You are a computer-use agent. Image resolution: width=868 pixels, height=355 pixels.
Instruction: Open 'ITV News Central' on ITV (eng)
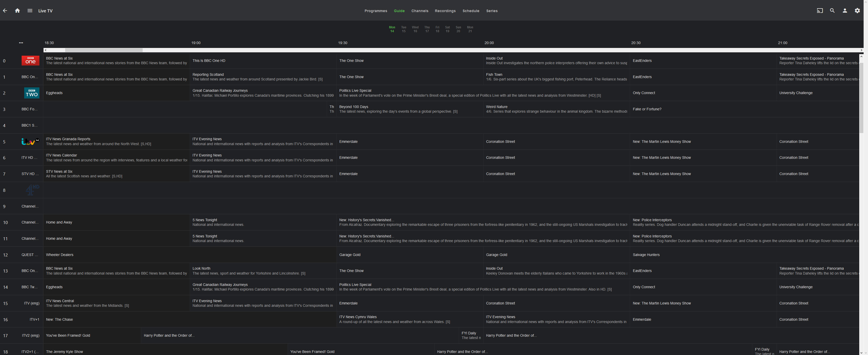pyautogui.click(x=117, y=303)
